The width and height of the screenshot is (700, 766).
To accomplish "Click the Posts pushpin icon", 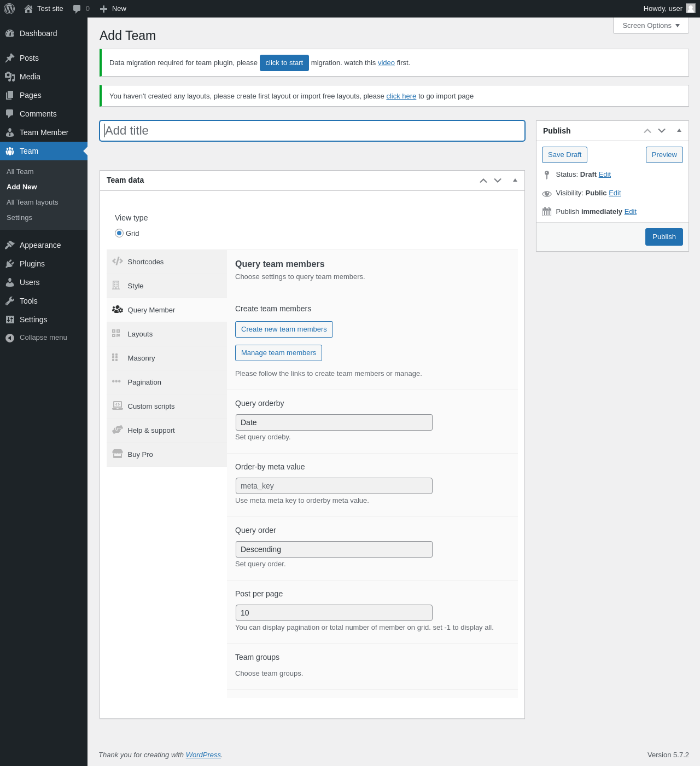I will coord(10,58).
